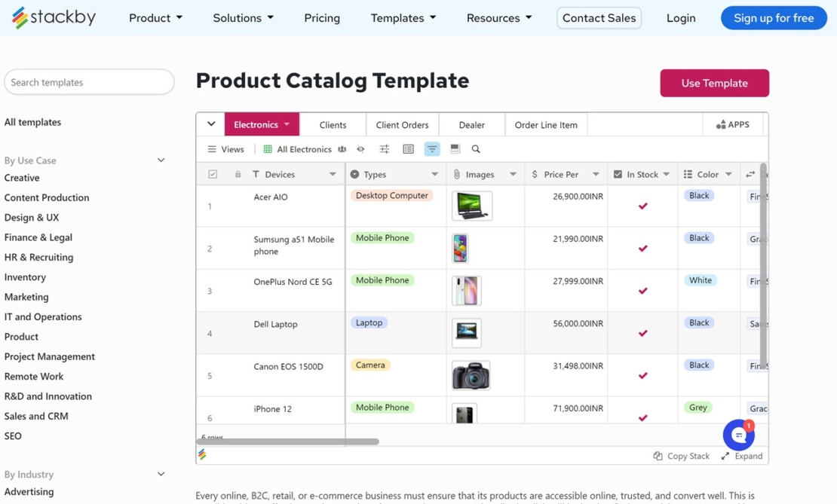837x504 pixels.
Task: Click the row height icon in toolbar
Action: click(x=408, y=149)
